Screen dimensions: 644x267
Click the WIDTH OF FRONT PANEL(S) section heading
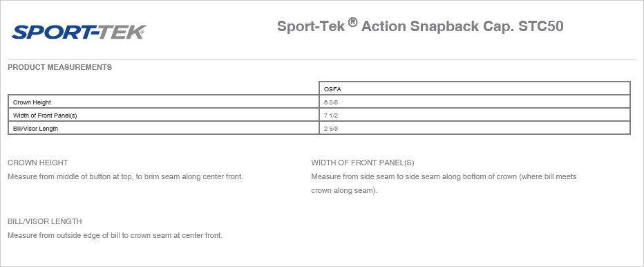(x=363, y=163)
